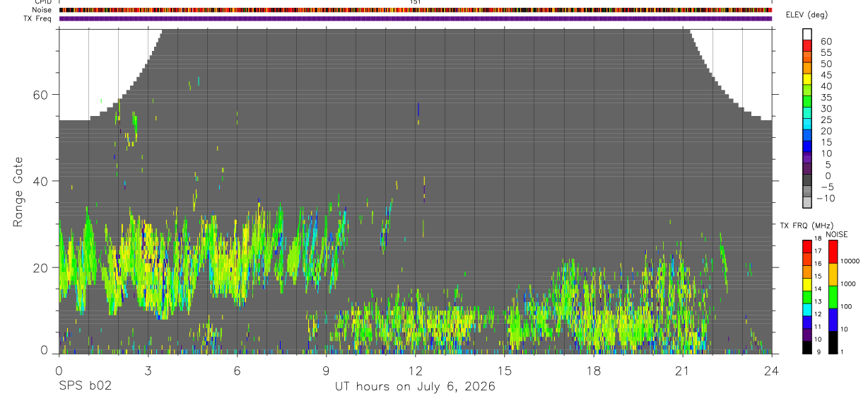Click the 12 hour tick label on time axis
Screen dimensions: 868x401
click(x=415, y=372)
